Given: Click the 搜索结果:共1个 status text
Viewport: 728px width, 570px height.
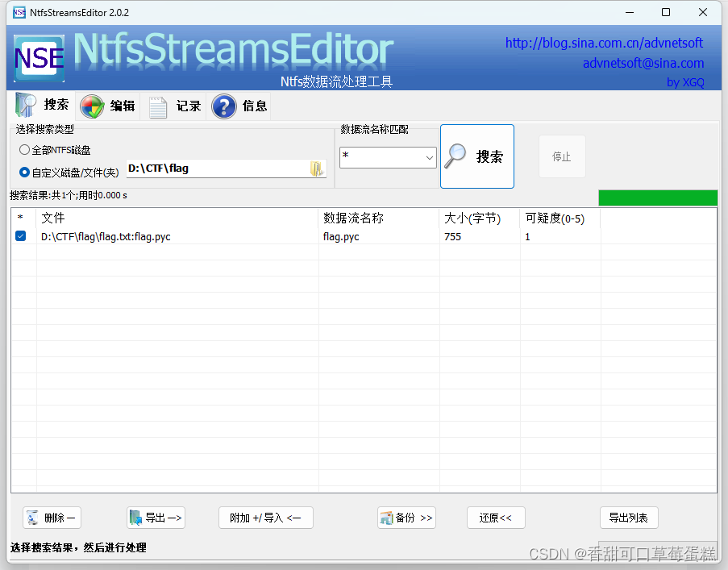Looking at the screenshot, I should (x=69, y=195).
